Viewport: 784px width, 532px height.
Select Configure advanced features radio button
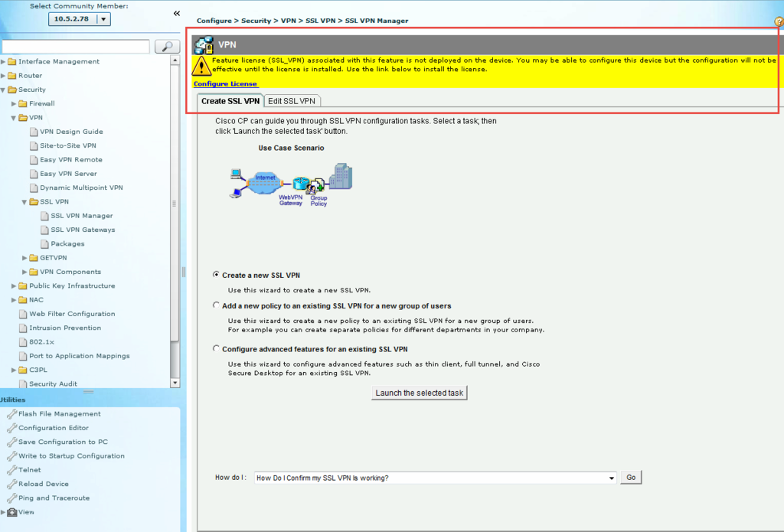coord(216,348)
